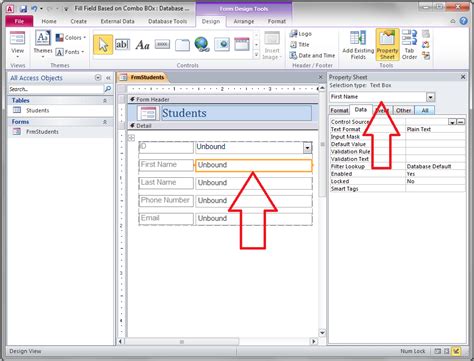
Task: Customize Quick Access Toolbar dropdown arrow
Action: click(x=66, y=9)
